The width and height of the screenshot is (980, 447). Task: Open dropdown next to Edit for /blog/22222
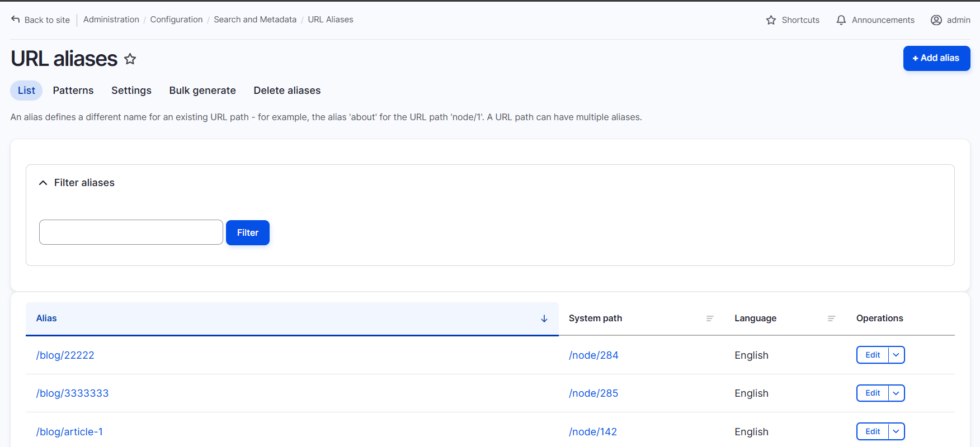point(896,355)
